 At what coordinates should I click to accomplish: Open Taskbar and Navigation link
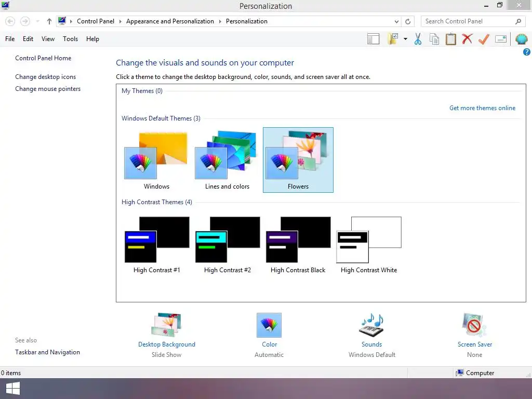(47, 352)
